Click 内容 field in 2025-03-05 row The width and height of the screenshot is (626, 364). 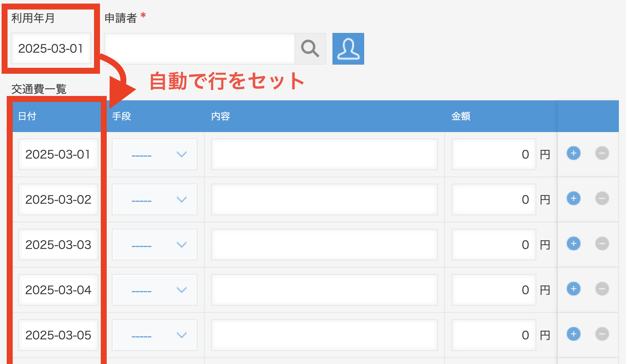(325, 335)
